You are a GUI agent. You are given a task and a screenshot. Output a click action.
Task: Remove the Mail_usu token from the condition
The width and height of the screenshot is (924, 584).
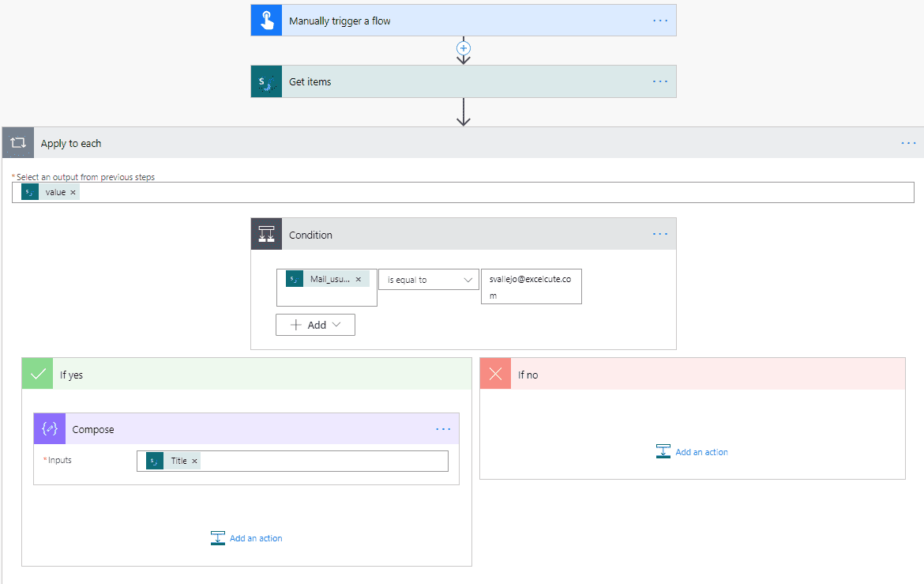point(359,278)
